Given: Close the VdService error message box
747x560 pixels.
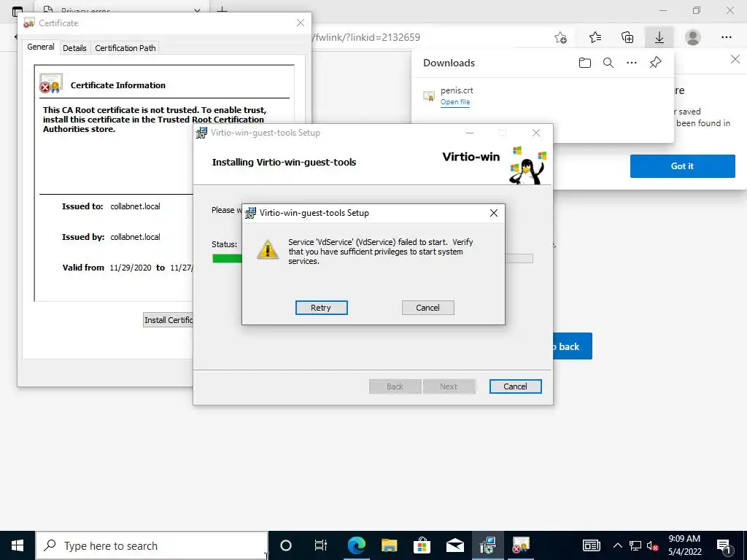Looking at the screenshot, I should pyautogui.click(x=494, y=213).
